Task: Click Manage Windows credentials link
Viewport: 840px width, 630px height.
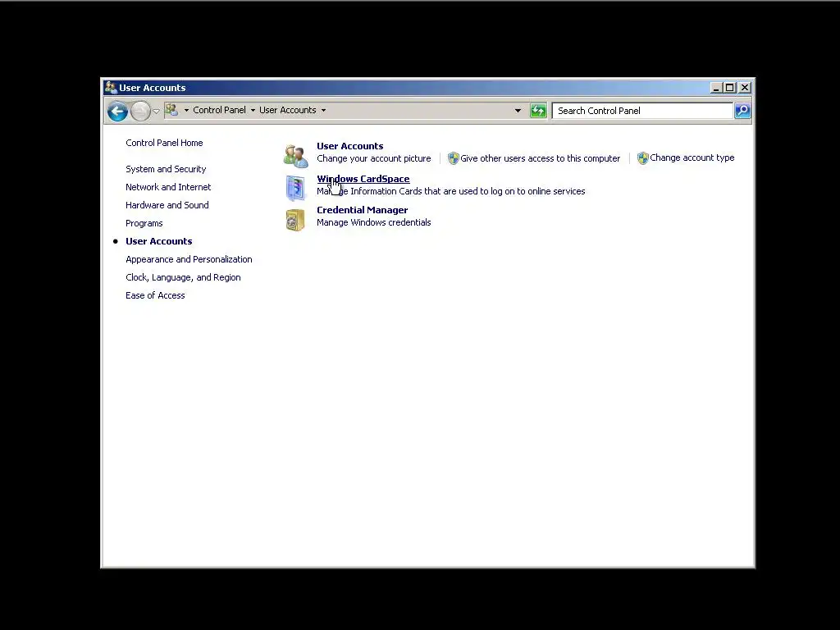Action: [373, 222]
